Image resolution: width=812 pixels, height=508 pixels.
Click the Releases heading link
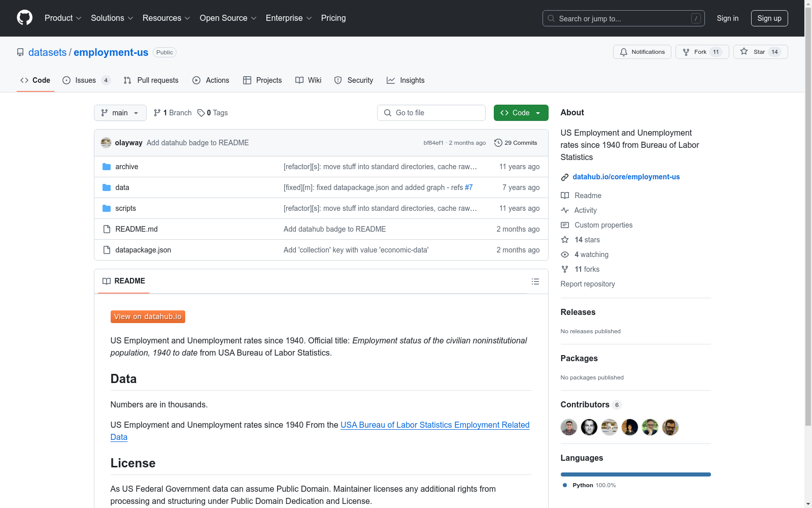click(578, 312)
